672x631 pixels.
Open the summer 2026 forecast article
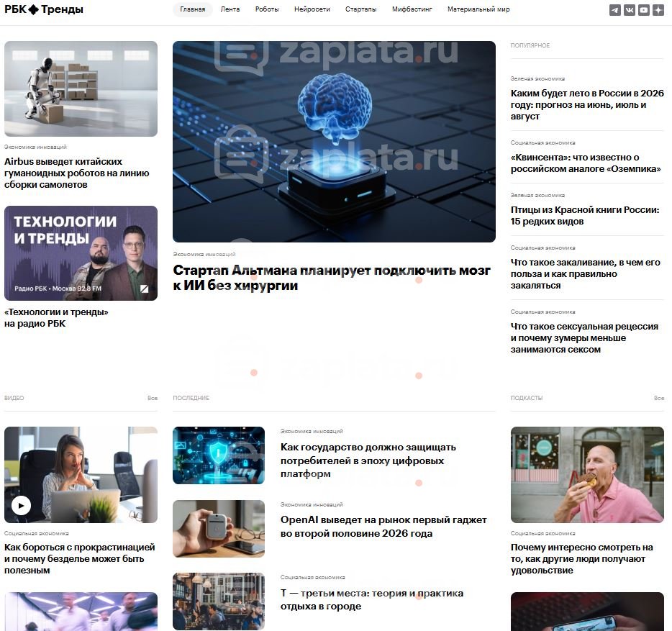(x=587, y=104)
